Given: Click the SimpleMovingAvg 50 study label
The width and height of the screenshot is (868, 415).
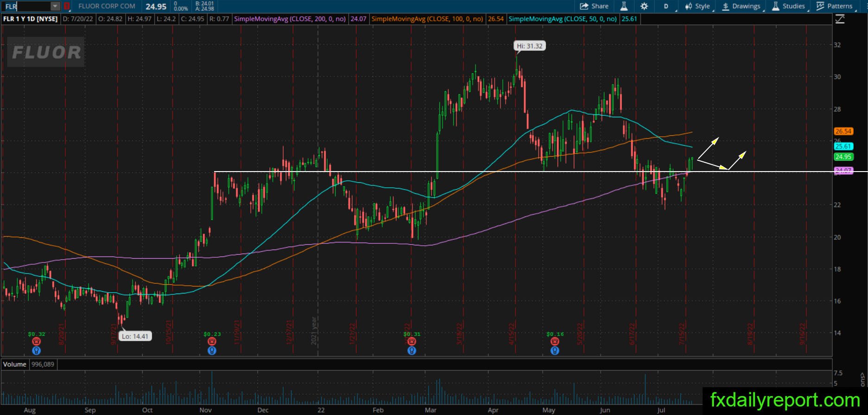Looking at the screenshot, I should point(563,19).
